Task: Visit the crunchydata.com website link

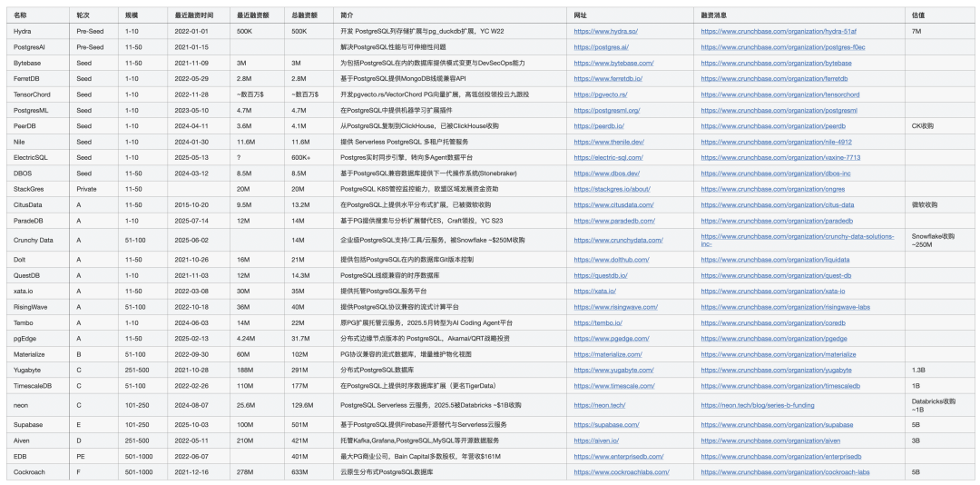Action: pyautogui.click(x=618, y=240)
